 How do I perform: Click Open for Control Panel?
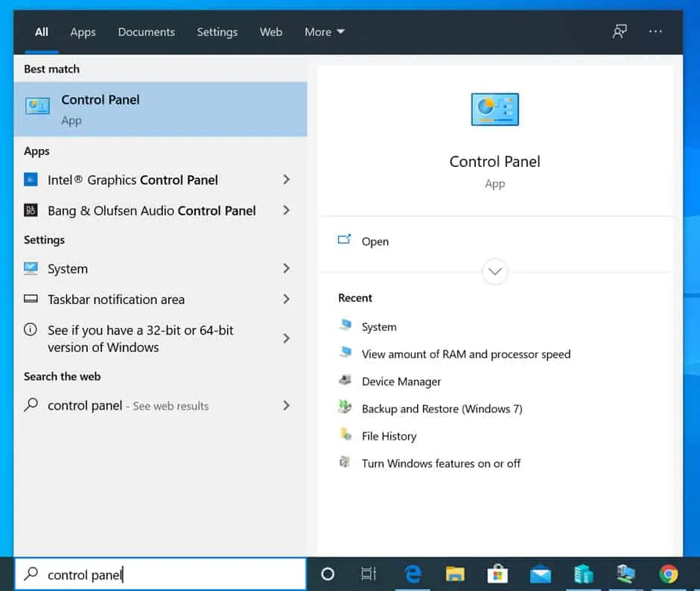click(375, 241)
